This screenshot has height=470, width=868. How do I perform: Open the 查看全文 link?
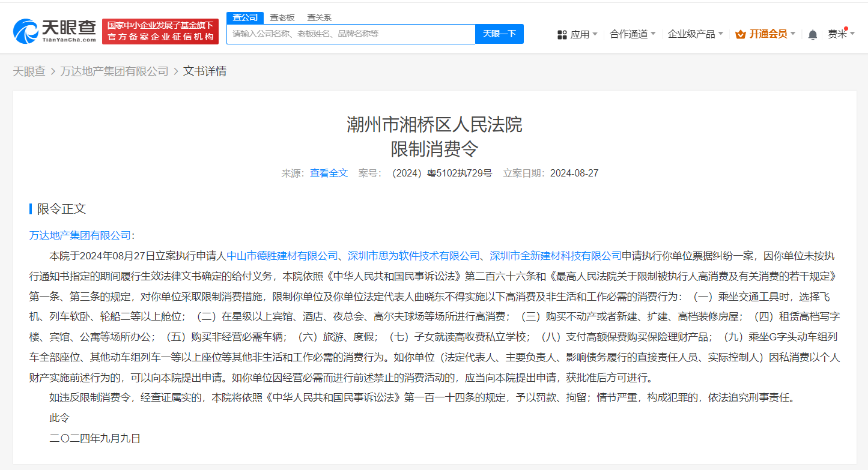tap(329, 173)
